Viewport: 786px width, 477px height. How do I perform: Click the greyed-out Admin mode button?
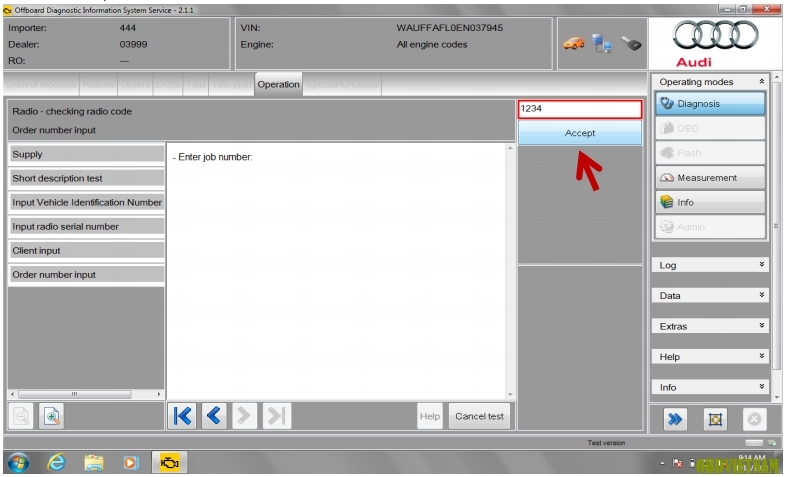[x=710, y=227]
